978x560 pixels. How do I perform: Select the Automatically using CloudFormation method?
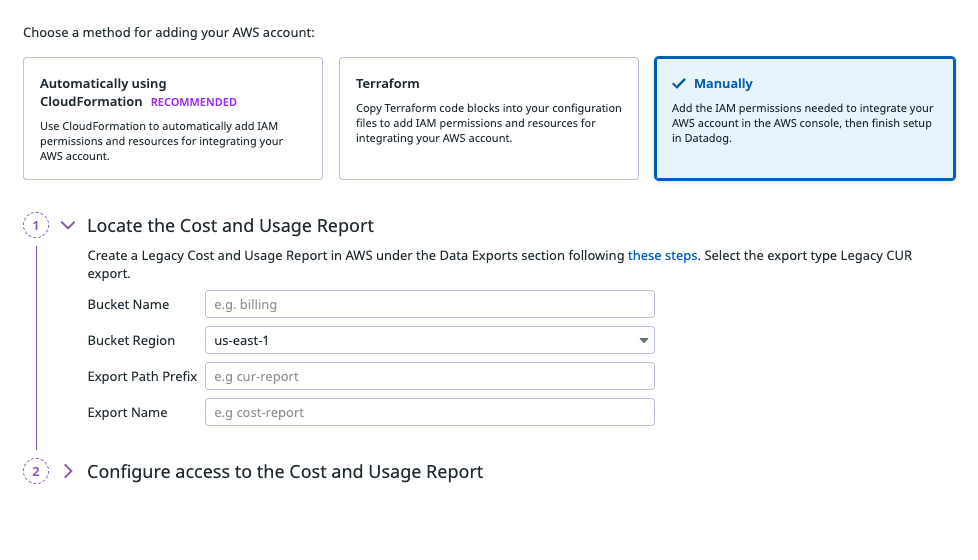pos(173,118)
